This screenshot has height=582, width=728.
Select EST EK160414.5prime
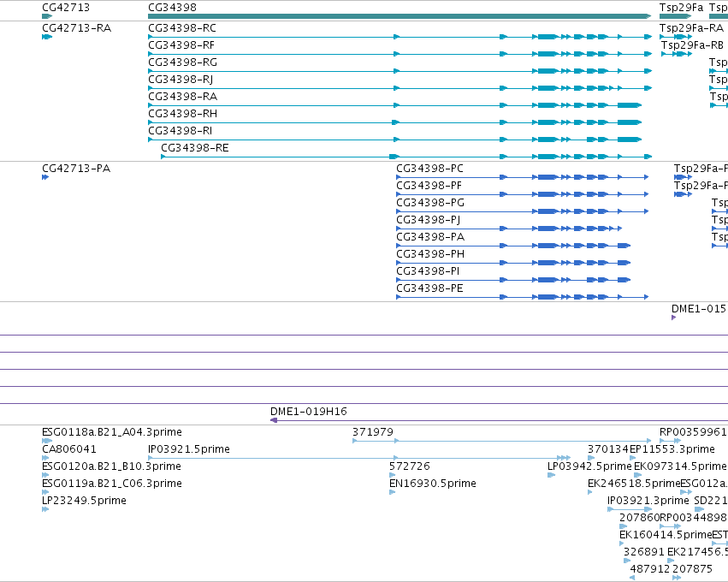click(666, 535)
